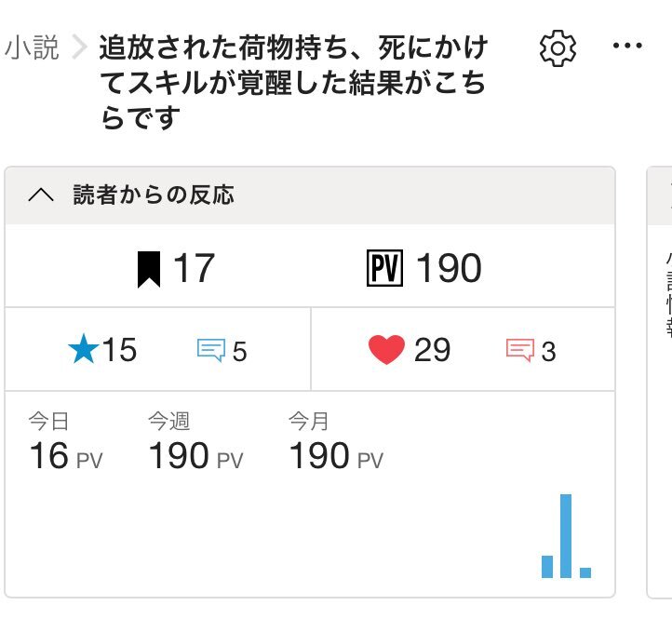Go back to 小説 breadcrumb

point(32,47)
